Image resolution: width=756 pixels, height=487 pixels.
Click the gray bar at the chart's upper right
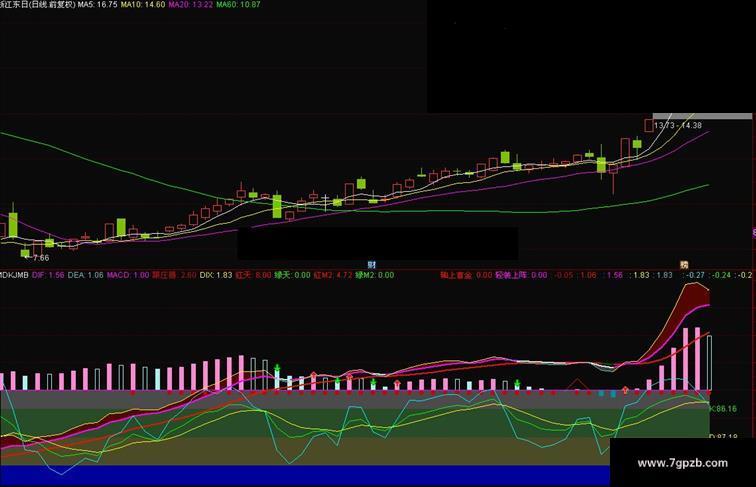tap(702, 116)
